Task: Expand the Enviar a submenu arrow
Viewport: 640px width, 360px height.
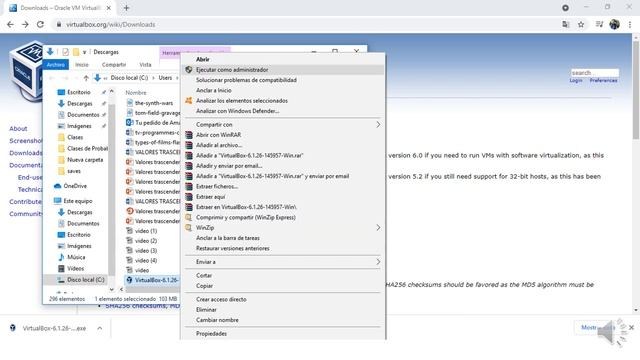Action: pos(378,262)
